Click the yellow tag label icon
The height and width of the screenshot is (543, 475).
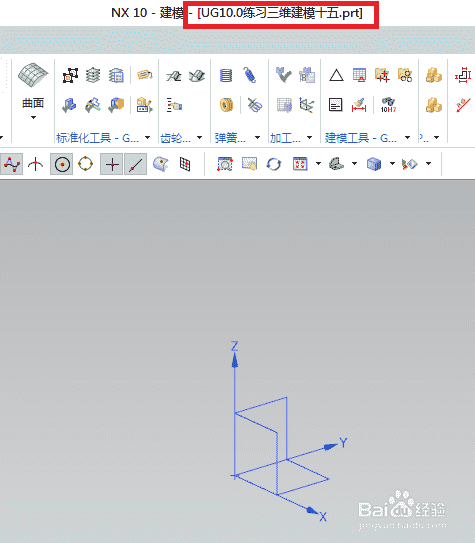tap(145, 75)
